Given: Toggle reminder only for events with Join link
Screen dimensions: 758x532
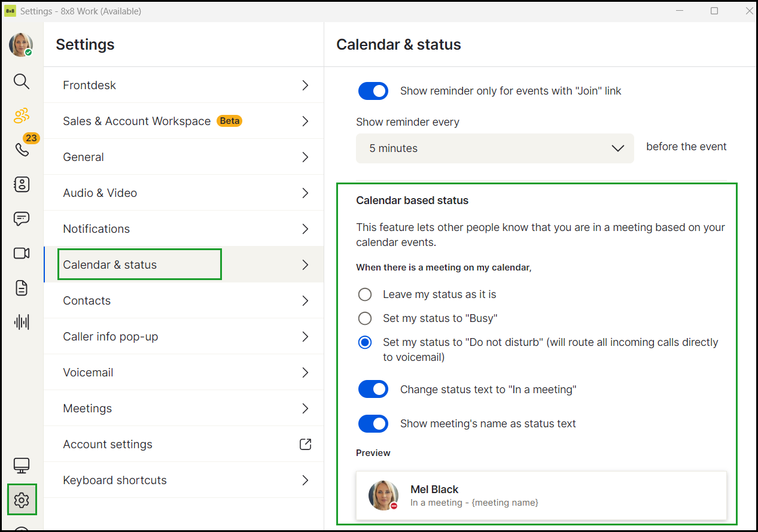Looking at the screenshot, I should [373, 91].
